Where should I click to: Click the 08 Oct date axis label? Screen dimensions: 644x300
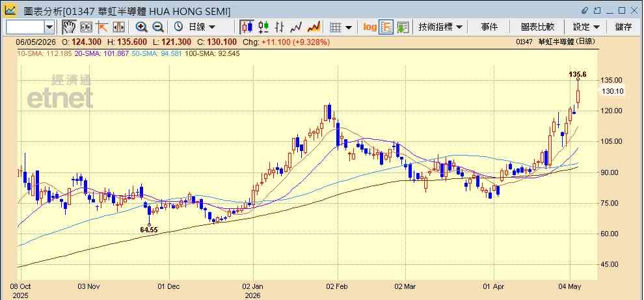point(21,286)
